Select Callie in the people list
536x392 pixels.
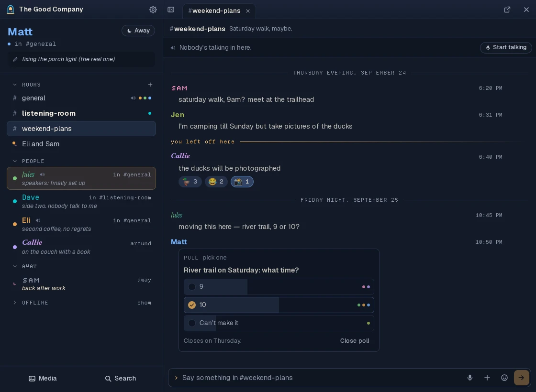81,247
